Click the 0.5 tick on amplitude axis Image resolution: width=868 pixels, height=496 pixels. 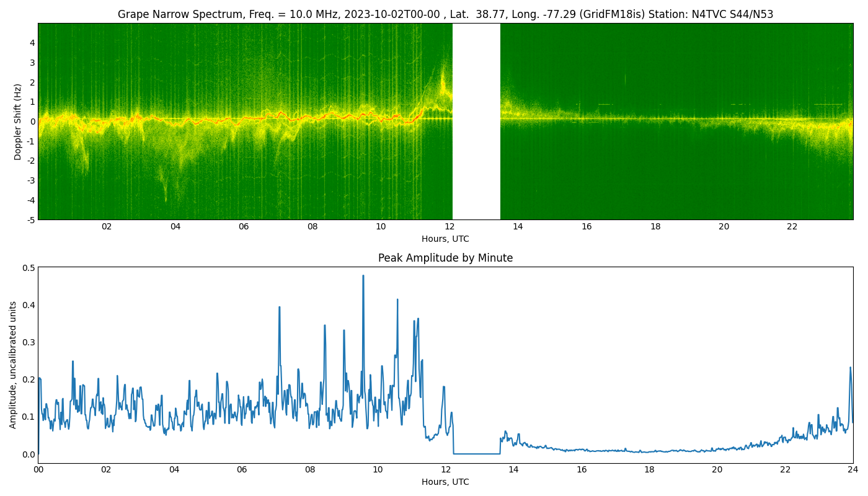click(x=29, y=268)
